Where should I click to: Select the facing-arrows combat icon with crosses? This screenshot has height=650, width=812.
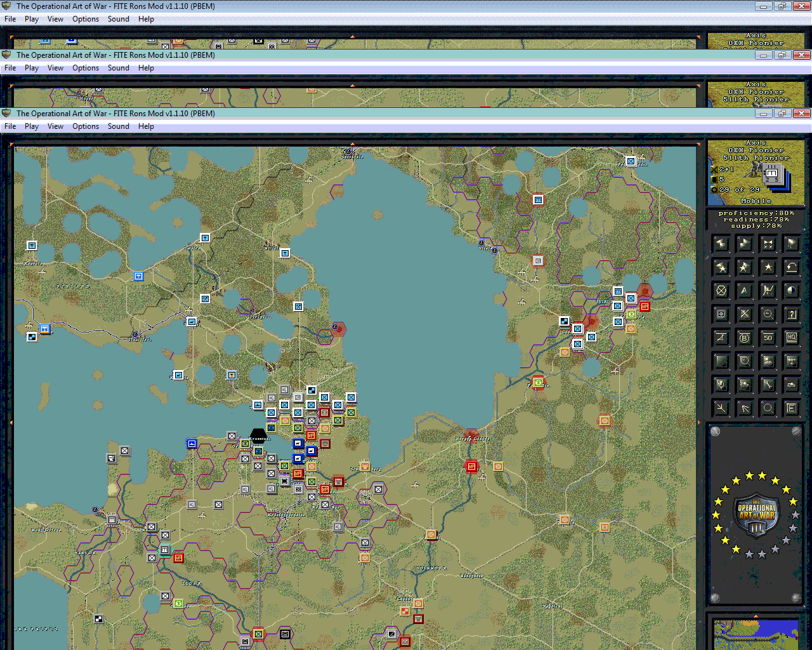(768, 244)
